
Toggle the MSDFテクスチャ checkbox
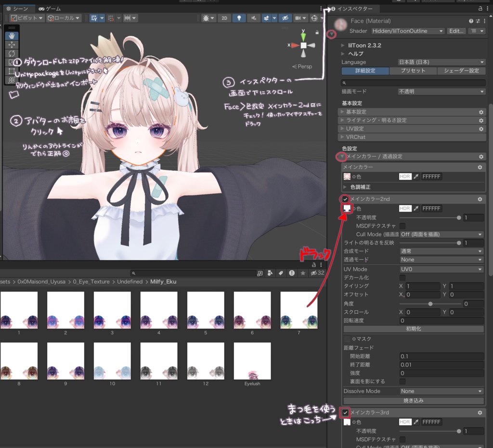pyautogui.click(x=402, y=226)
